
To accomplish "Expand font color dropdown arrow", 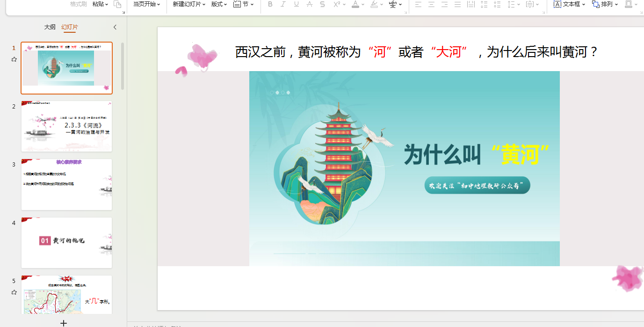I will [x=363, y=5].
